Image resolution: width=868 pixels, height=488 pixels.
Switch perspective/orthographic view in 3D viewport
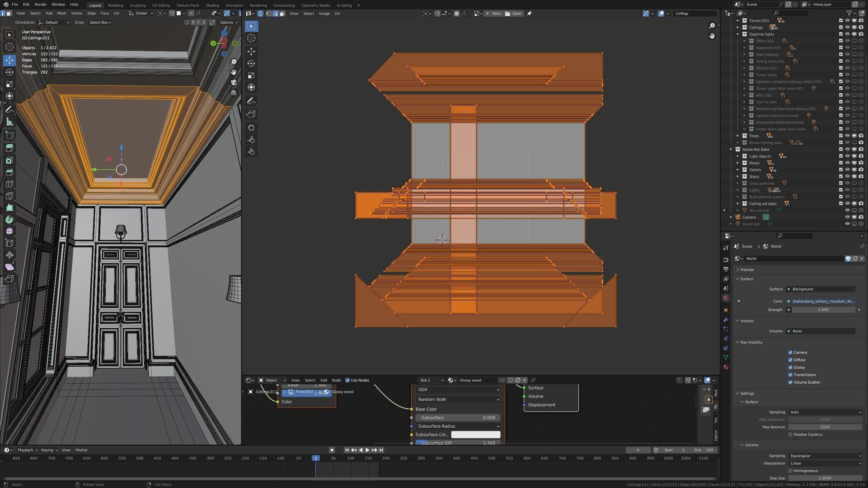pyautogui.click(x=234, y=93)
